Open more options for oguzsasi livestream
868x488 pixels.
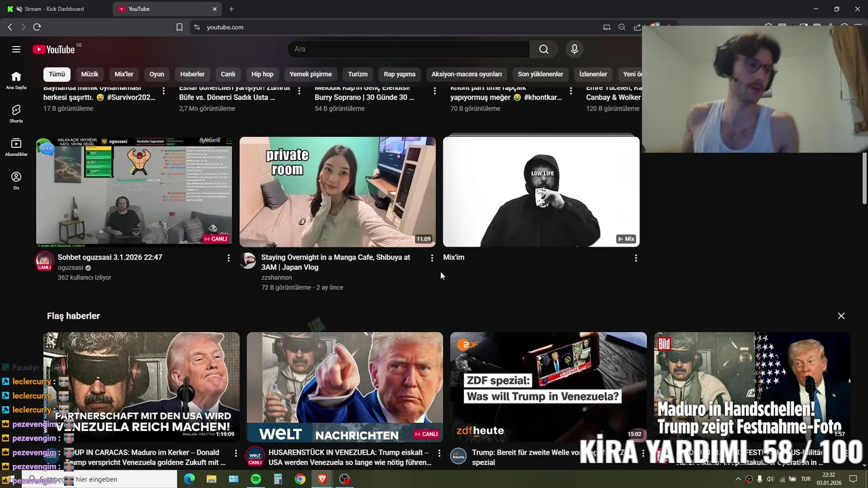pos(229,258)
